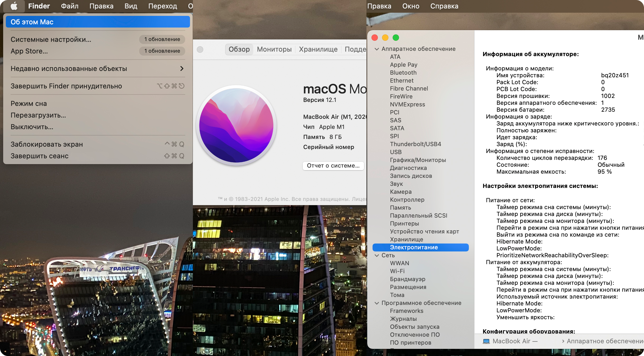Click the macOS Monterey logo image
Screen dimensions: 644x356
[x=236, y=125]
